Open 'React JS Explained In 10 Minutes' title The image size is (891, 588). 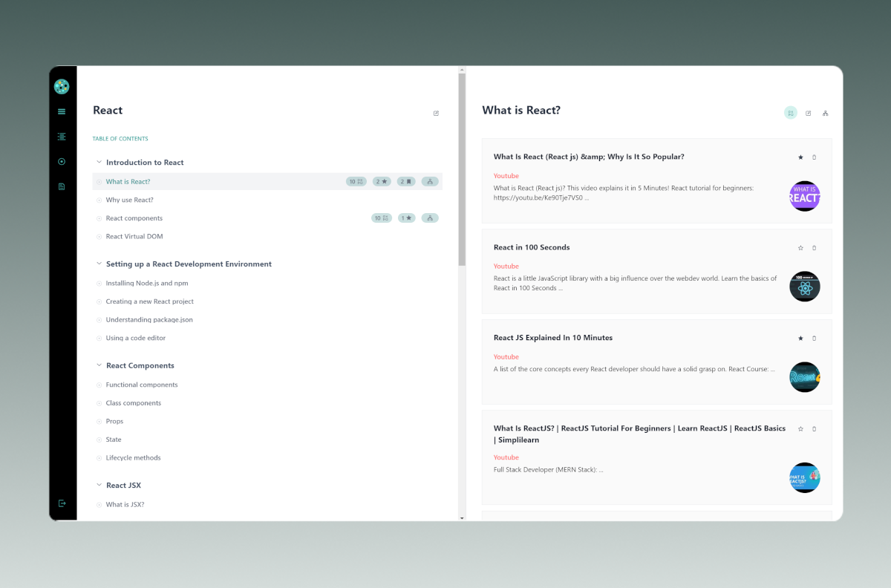pos(553,338)
